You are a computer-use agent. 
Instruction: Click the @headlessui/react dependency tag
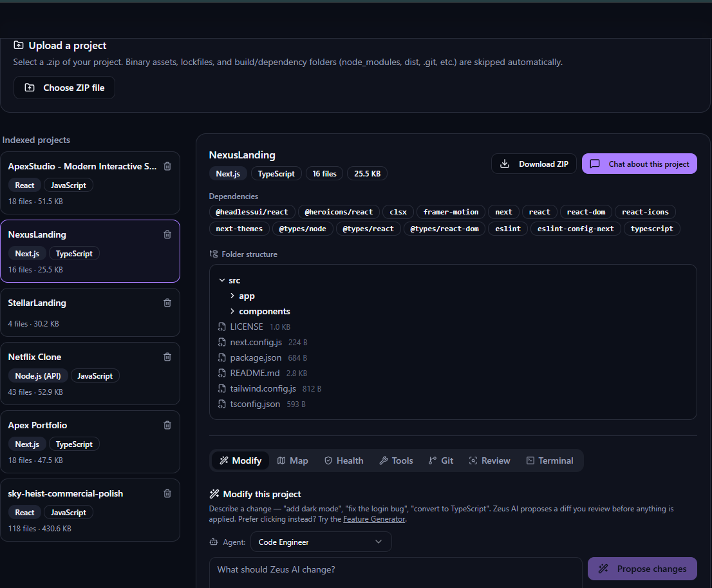(x=252, y=212)
